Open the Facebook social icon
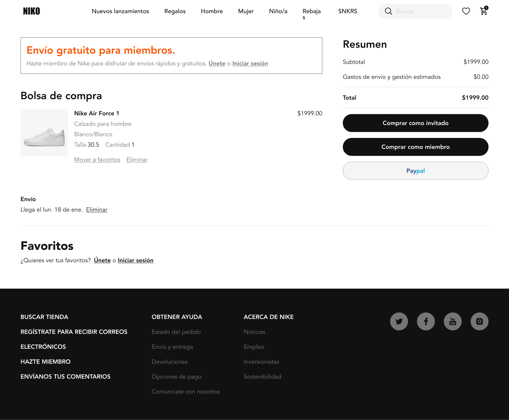 426,321
